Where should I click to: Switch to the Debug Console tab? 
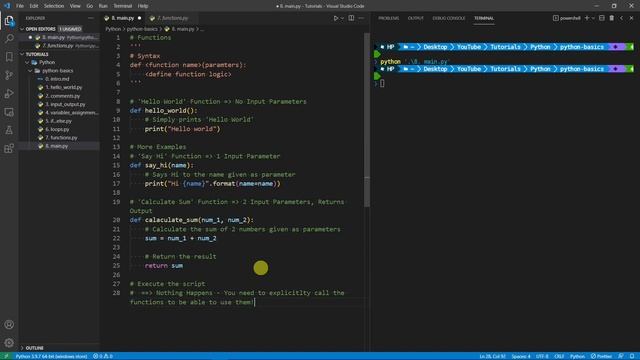click(449, 18)
